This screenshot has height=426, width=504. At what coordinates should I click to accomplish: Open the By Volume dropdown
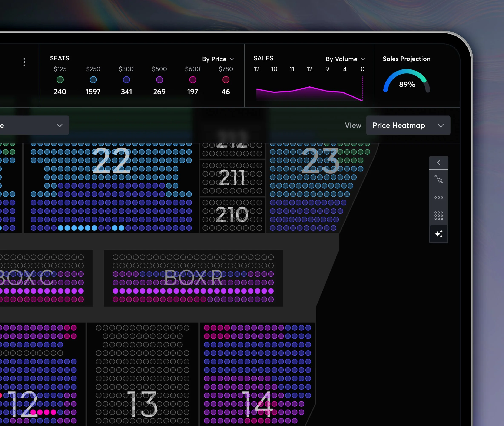click(345, 59)
